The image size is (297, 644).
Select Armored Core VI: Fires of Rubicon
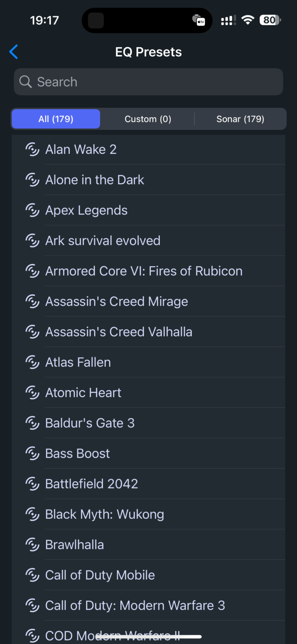(x=144, y=271)
